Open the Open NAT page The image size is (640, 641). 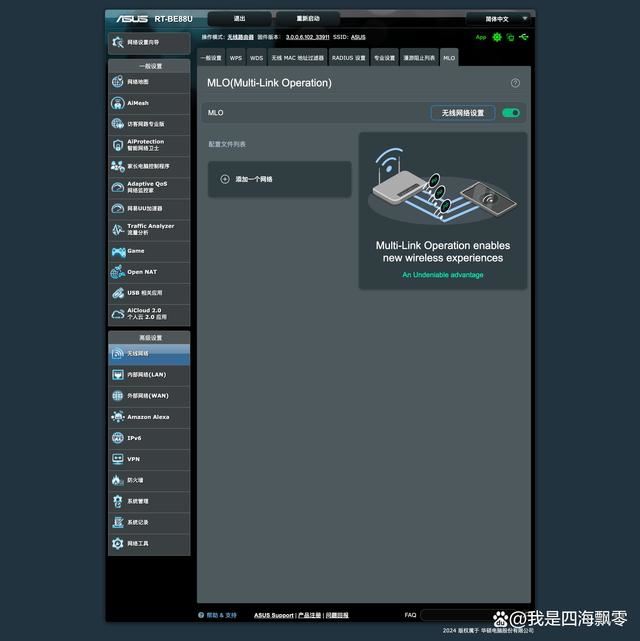(x=149, y=272)
